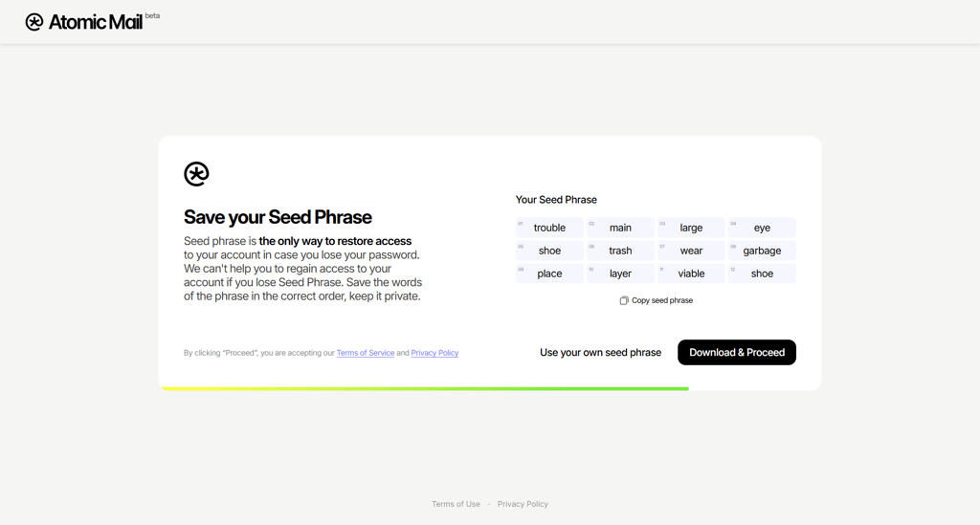Click the copy icon beside Copy seed phrase
The width and height of the screenshot is (980, 525).
(624, 301)
